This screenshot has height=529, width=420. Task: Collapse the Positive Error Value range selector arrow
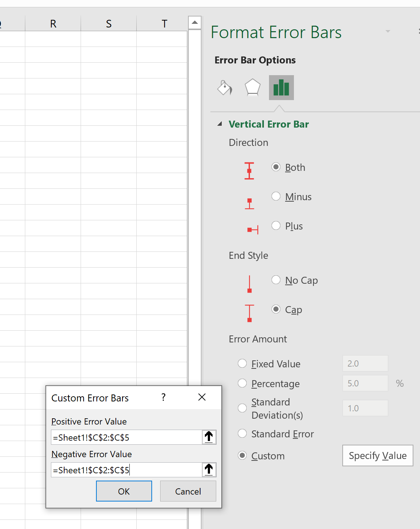209,437
